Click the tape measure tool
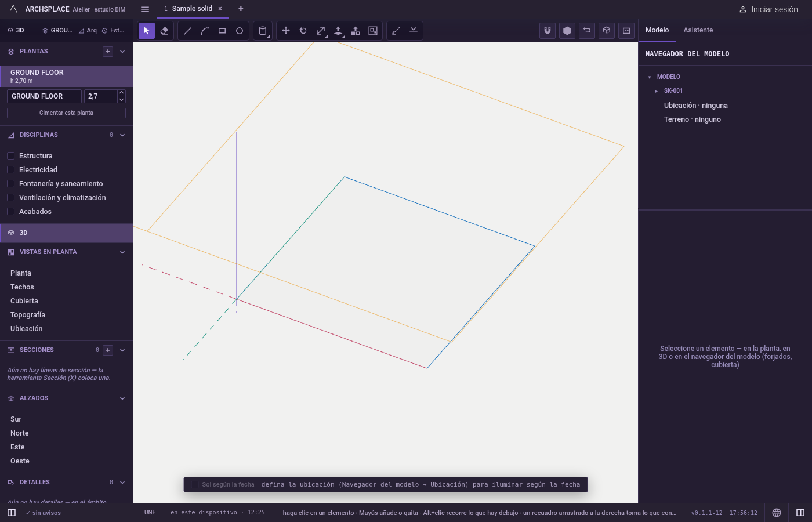 [x=396, y=31]
